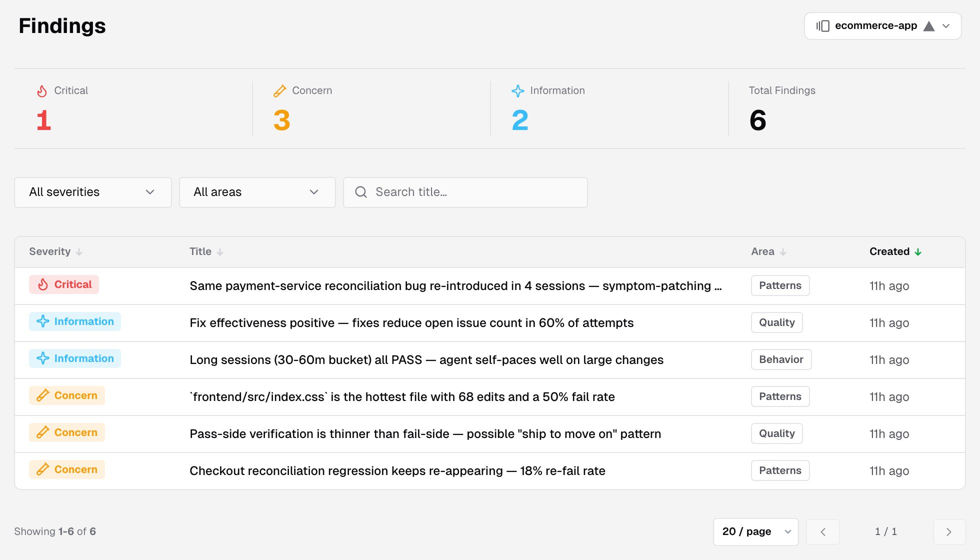This screenshot has width=980, height=560.
Task: Open the All severities dropdown
Action: 93,192
